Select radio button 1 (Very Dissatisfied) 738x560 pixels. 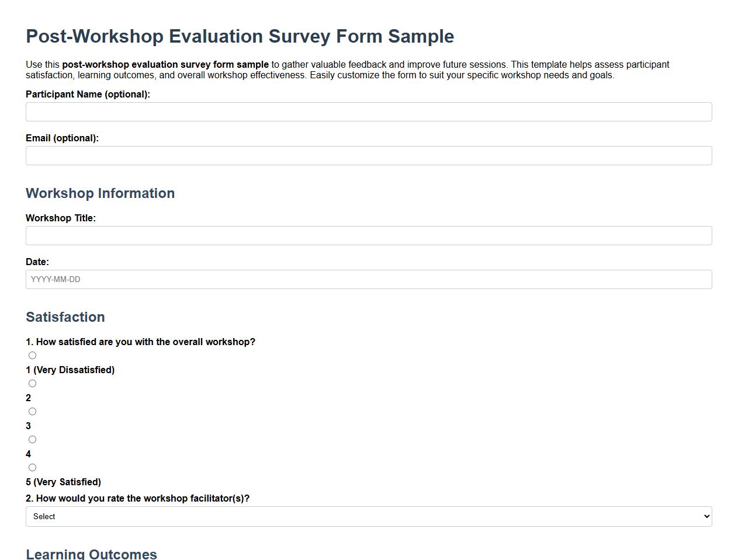[x=32, y=355]
